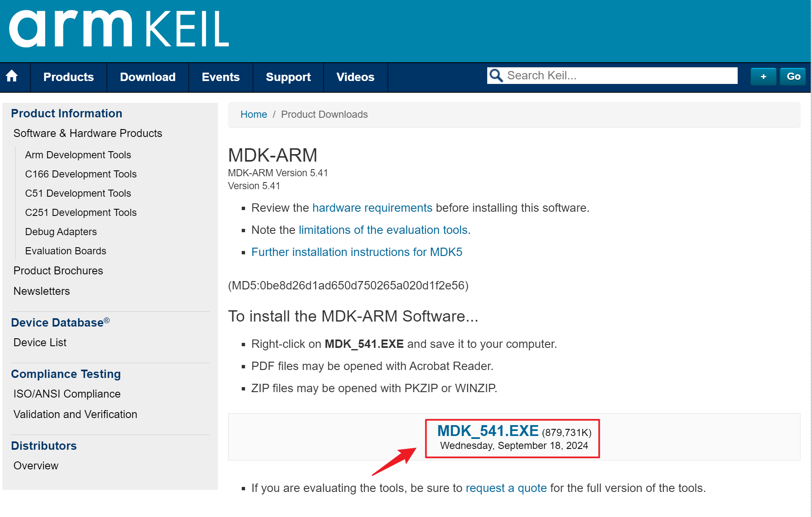This screenshot has width=812, height=517.
Task: Open Device List under Device Database
Action: pos(40,342)
